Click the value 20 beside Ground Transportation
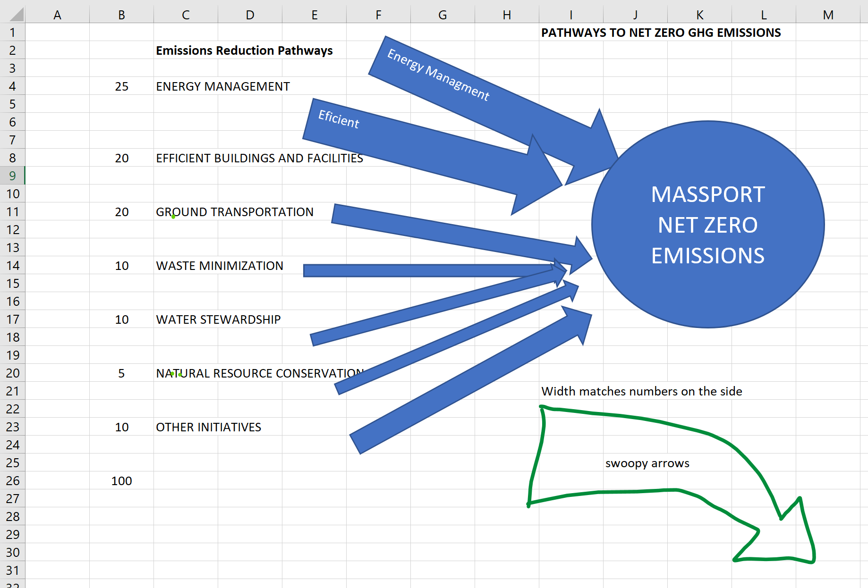Image resolution: width=868 pixels, height=588 pixels. 121,212
